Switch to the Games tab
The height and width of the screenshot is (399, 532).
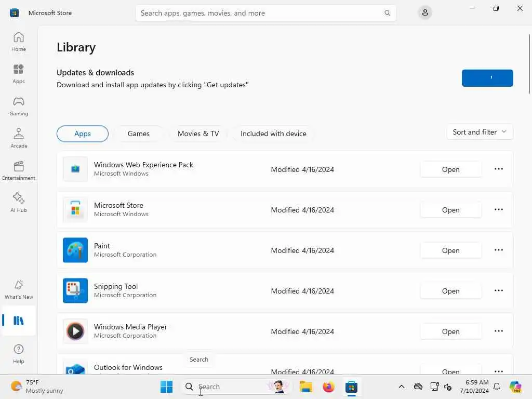[138, 134]
